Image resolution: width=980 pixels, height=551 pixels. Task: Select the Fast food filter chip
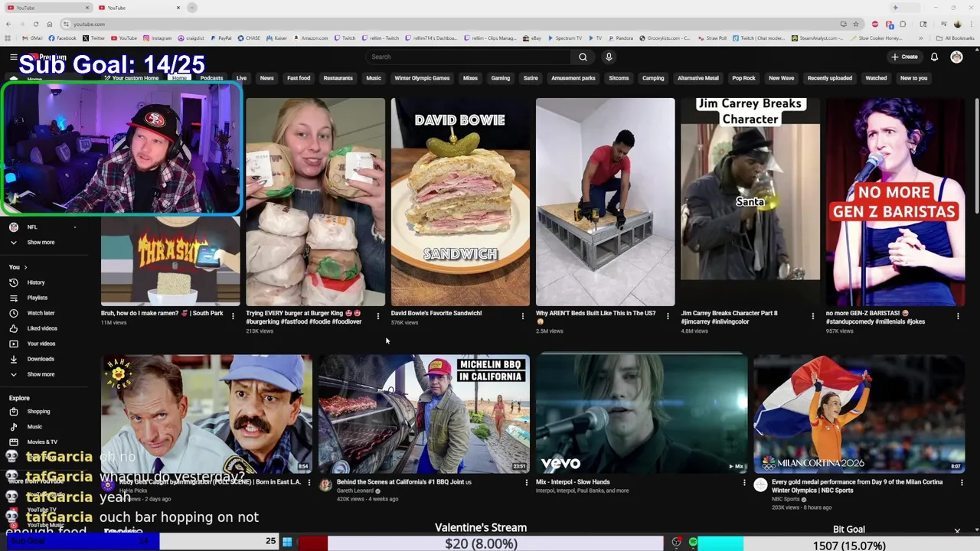click(299, 78)
